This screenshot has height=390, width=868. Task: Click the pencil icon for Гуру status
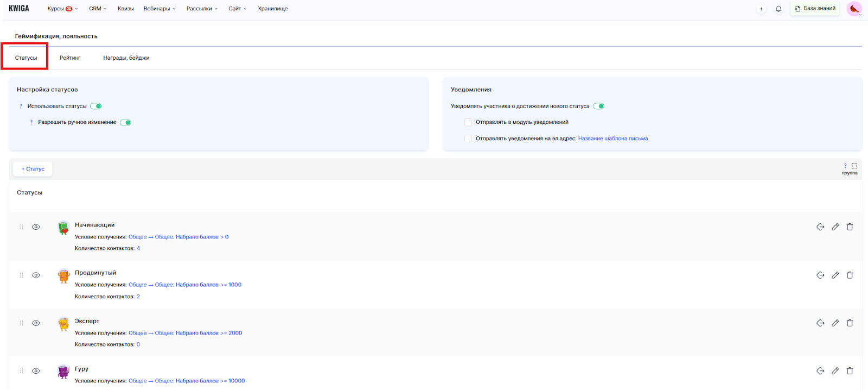tap(835, 371)
